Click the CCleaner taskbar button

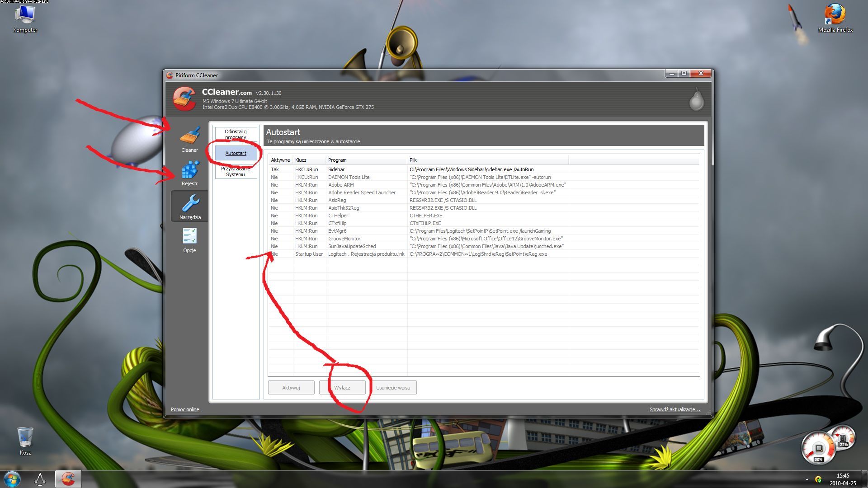point(68,479)
